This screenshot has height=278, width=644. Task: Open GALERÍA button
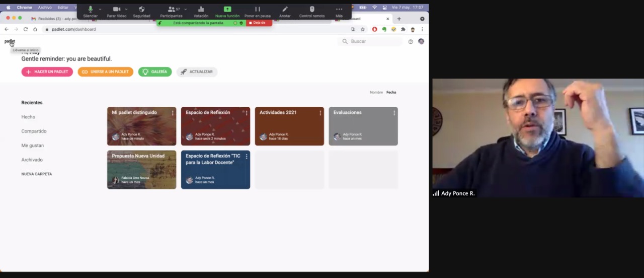tap(155, 72)
